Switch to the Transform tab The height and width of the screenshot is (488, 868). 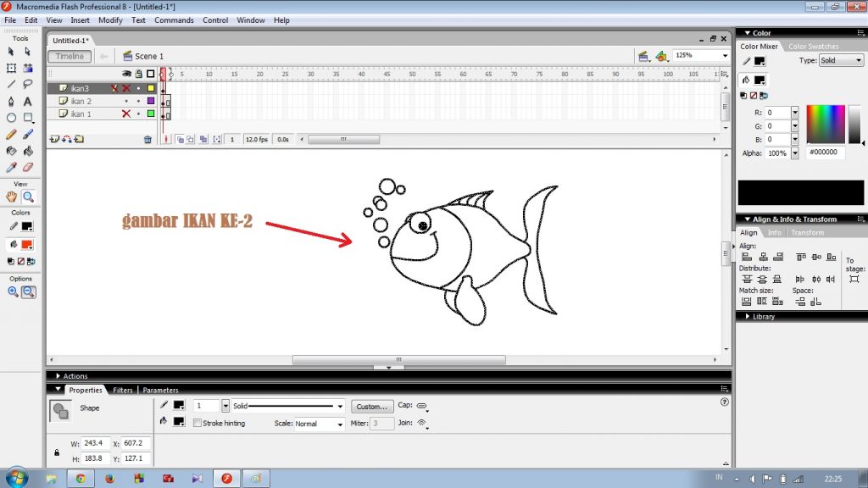[807, 233]
